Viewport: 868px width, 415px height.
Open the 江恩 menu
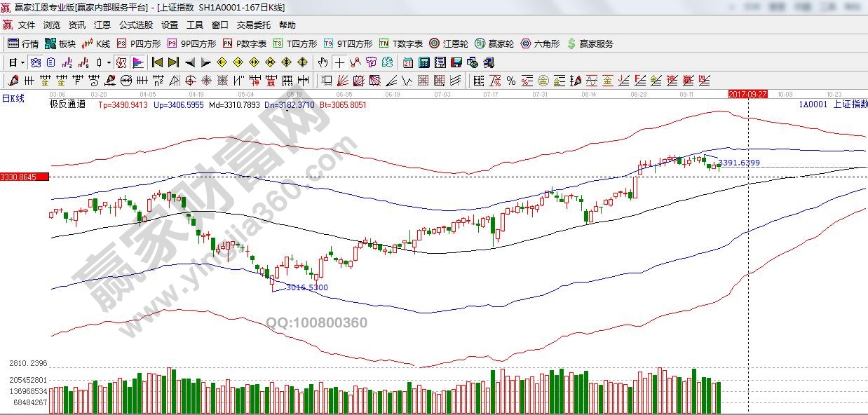[102, 25]
